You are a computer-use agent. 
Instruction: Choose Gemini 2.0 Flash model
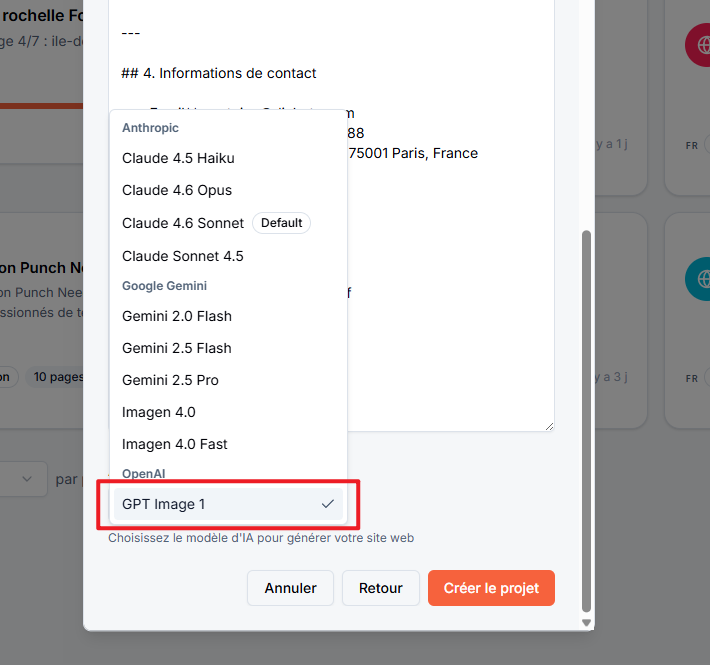pyautogui.click(x=228, y=316)
